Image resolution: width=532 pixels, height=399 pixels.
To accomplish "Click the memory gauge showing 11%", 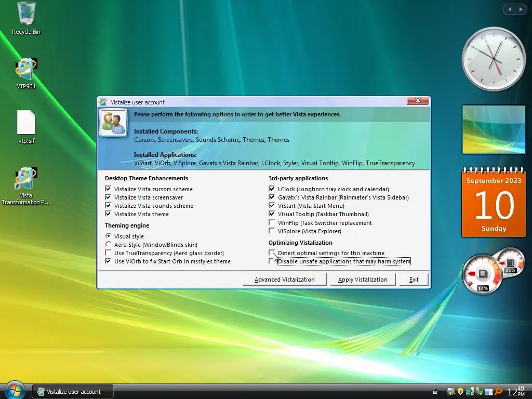I will (x=511, y=262).
